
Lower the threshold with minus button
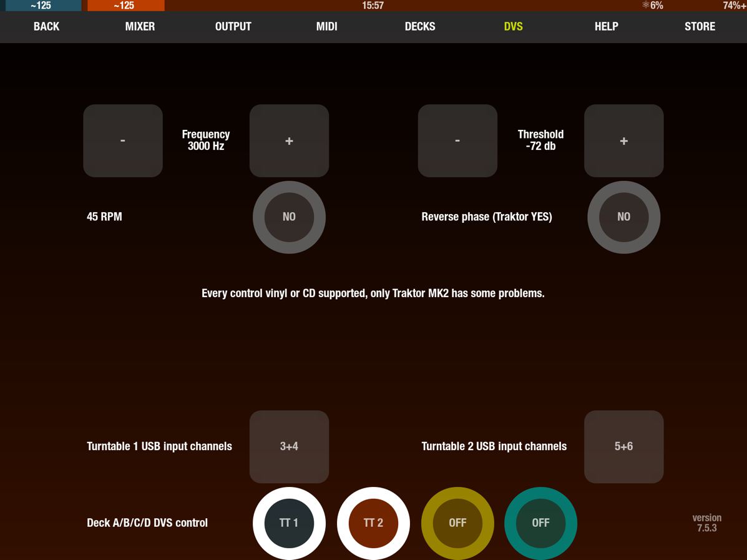pos(457,141)
